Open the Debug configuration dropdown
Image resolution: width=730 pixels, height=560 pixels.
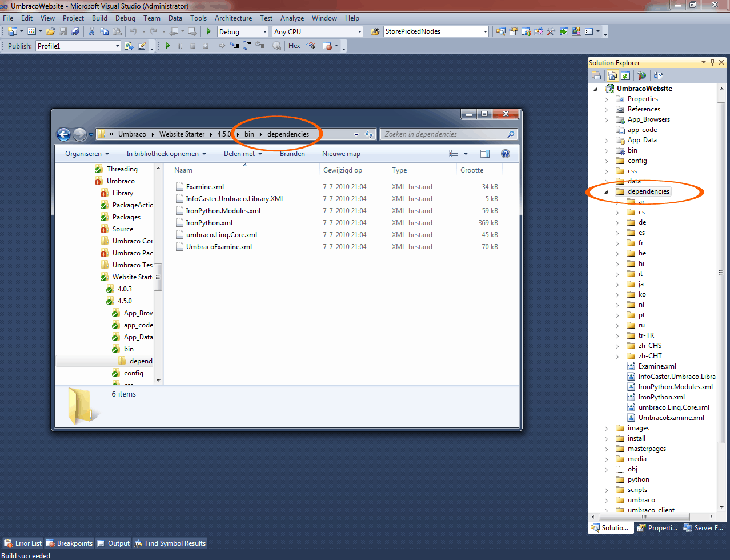(264, 32)
